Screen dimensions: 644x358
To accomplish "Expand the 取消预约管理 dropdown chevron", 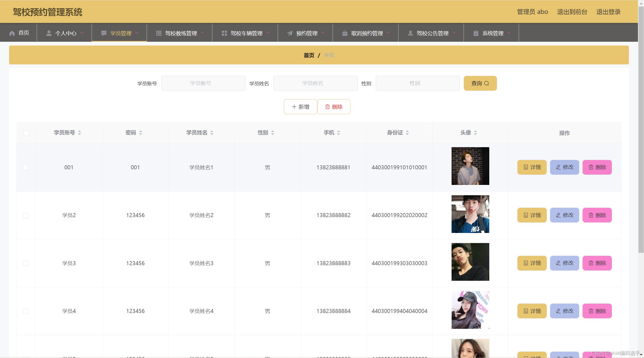I will pos(388,33).
